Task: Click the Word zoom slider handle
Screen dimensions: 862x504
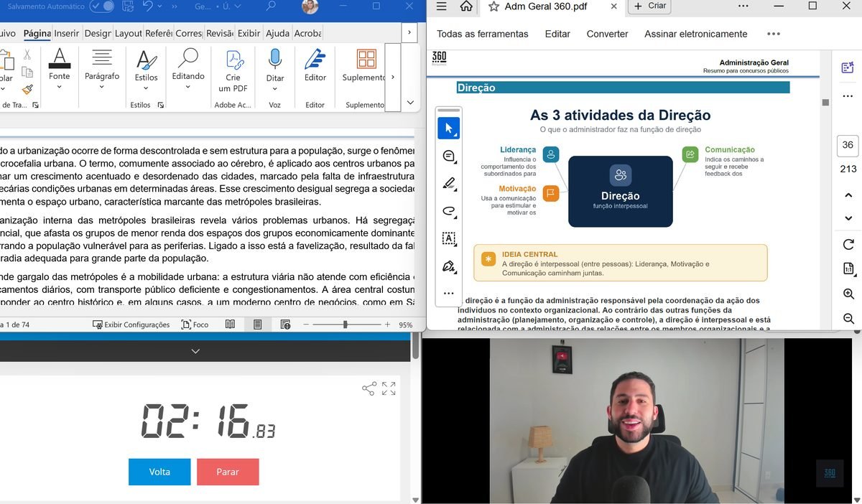Action: (346, 325)
